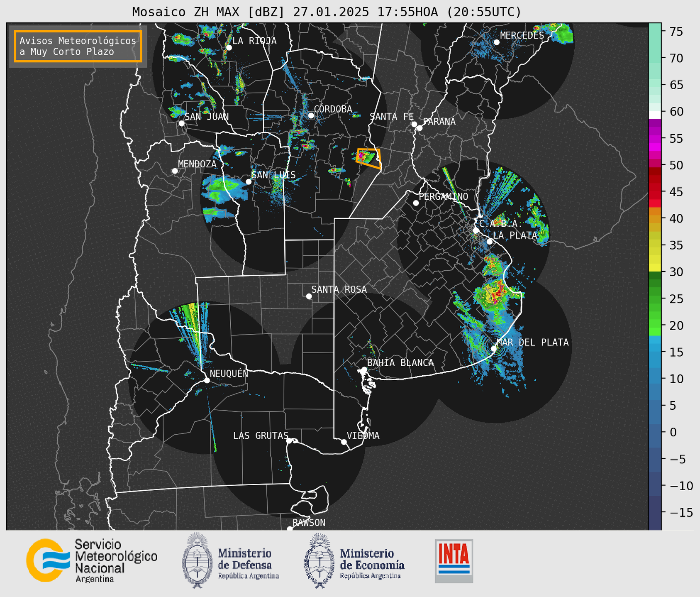This screenshot has height=597, width=700.
Task: Click the 'MAR DEL PLATA' city label
Action: (x=532, y=343)
